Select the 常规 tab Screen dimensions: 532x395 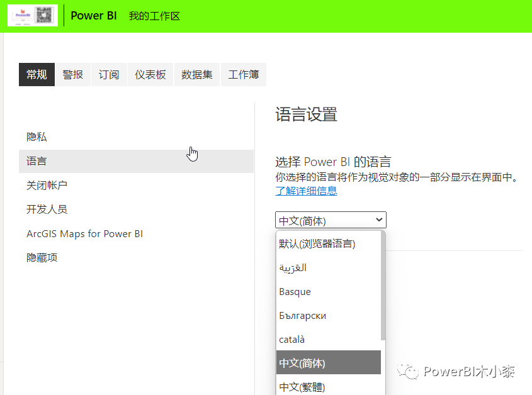[37, 75]
